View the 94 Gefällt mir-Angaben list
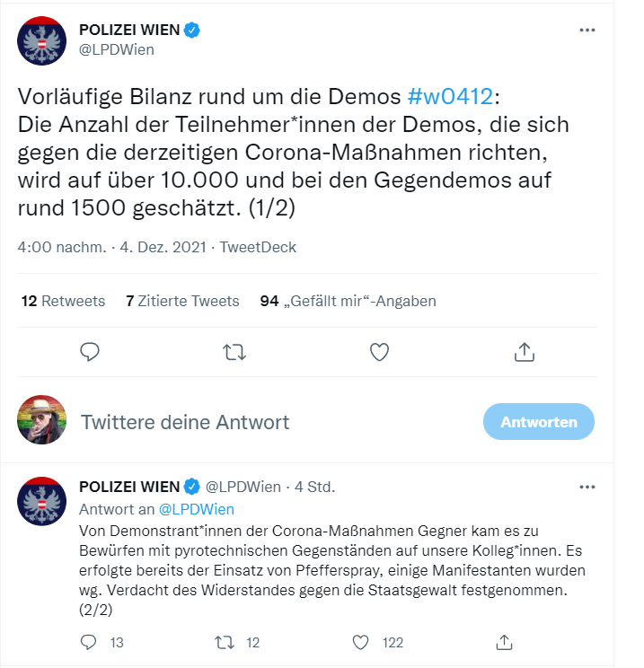This screenshot has width=644, height=668. coord(348,301)
